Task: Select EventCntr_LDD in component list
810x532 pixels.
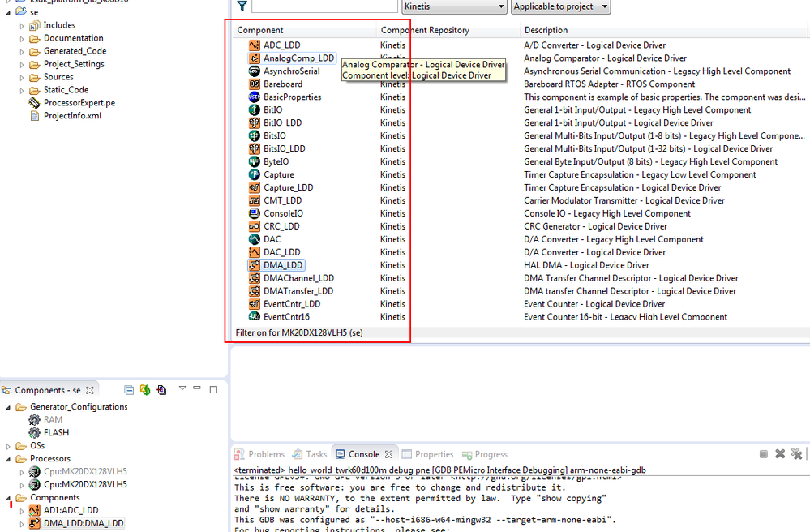Action: [292, 303]
